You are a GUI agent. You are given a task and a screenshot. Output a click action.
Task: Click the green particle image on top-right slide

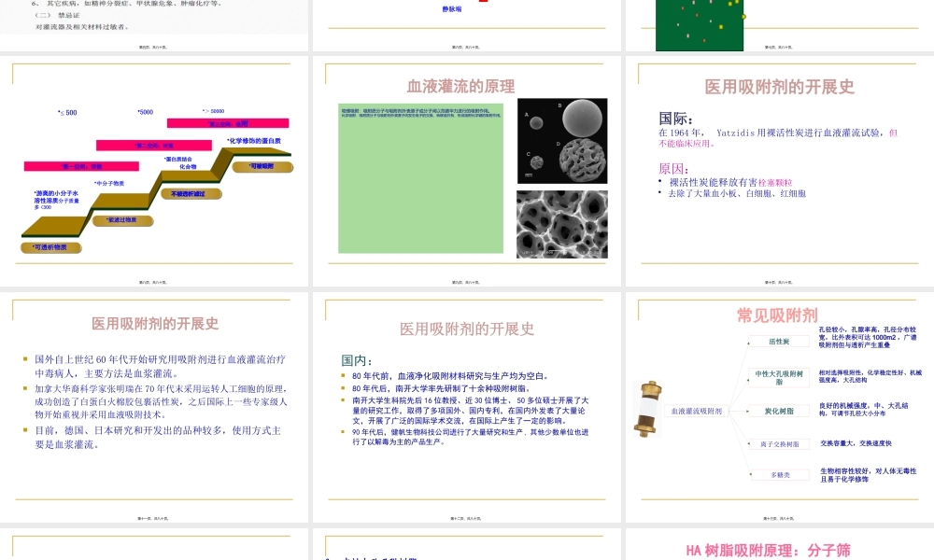click(700, 21)
